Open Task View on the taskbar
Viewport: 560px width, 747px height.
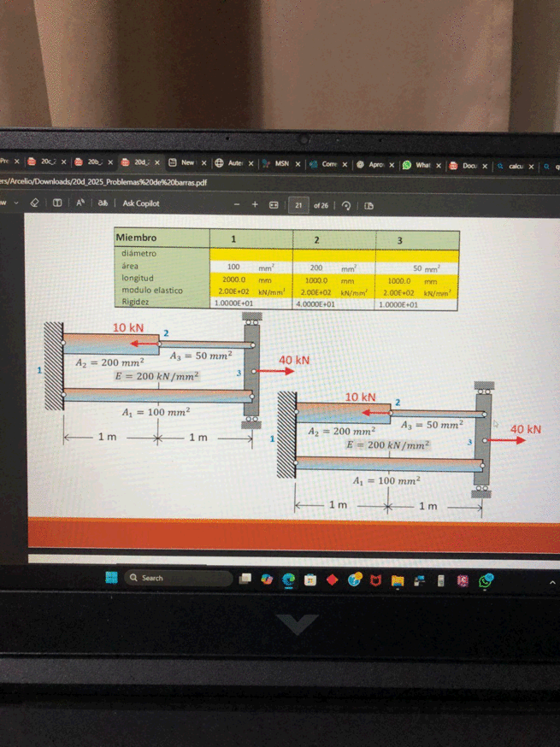coord(245,579)
